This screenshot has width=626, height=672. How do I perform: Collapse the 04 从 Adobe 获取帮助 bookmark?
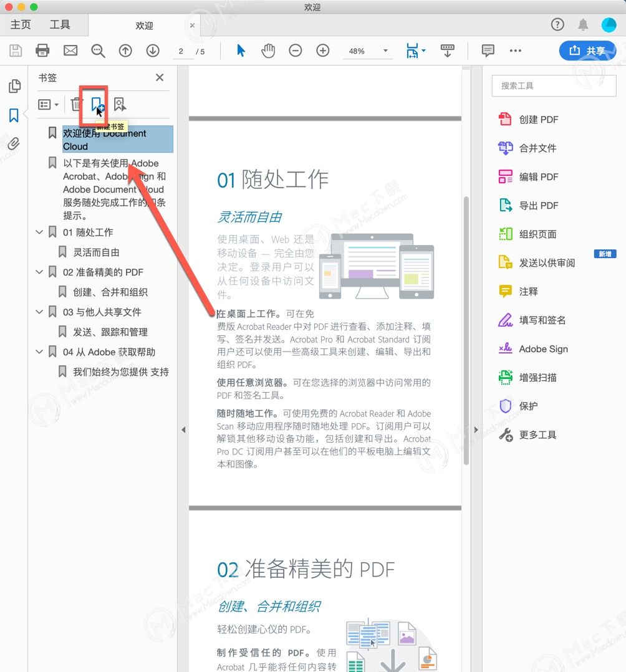pyautogui.click(x=39, y=352)
